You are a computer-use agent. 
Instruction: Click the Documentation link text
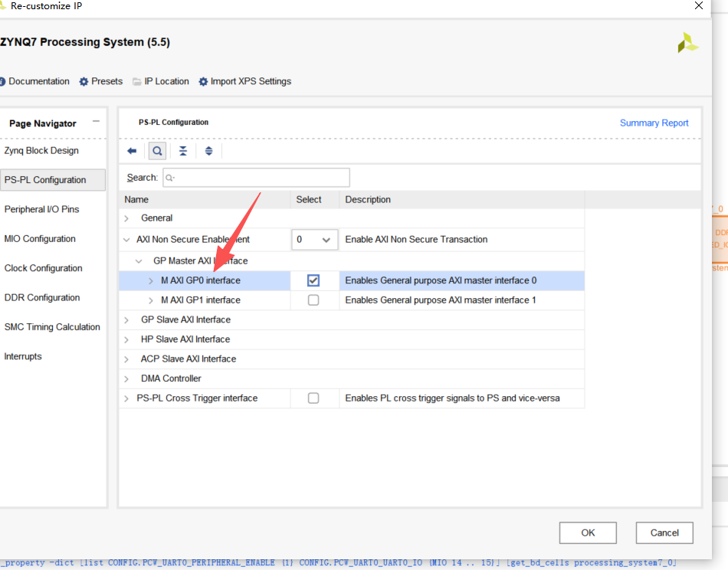click(39, 82)
